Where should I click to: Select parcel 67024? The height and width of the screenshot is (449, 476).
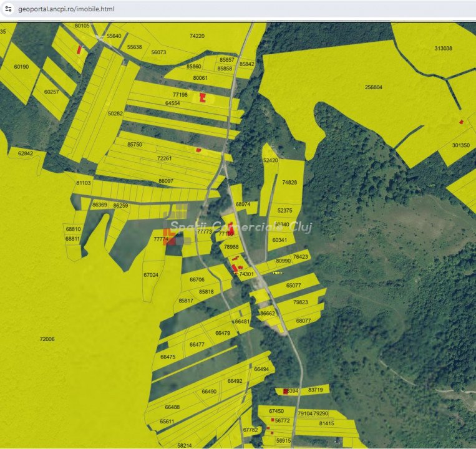coord(150,274)
